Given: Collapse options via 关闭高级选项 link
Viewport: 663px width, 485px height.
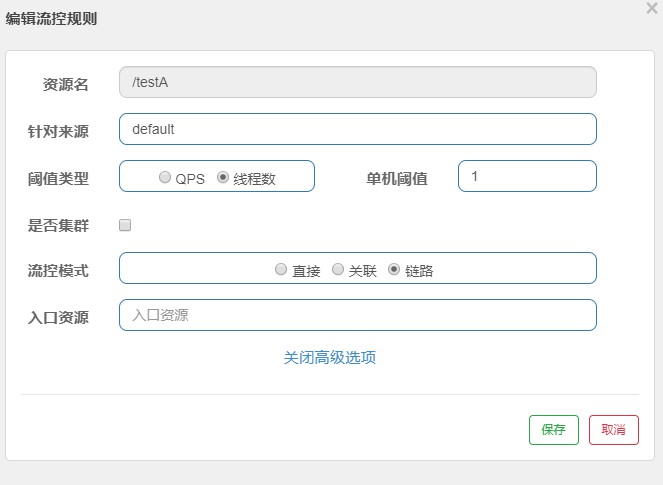Looking at the screenshot, I should [x=330, y=358].
